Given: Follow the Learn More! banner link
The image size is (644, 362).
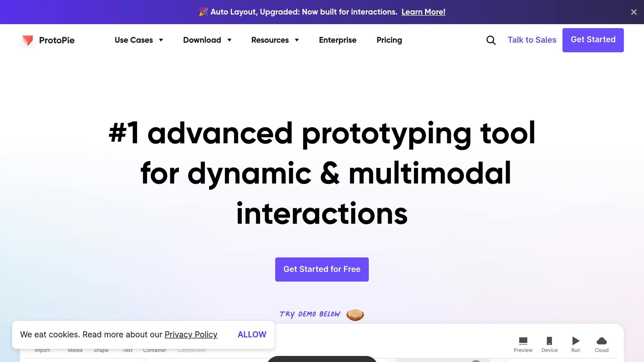Looking at the screenshot, I should [x=423, y=12].
